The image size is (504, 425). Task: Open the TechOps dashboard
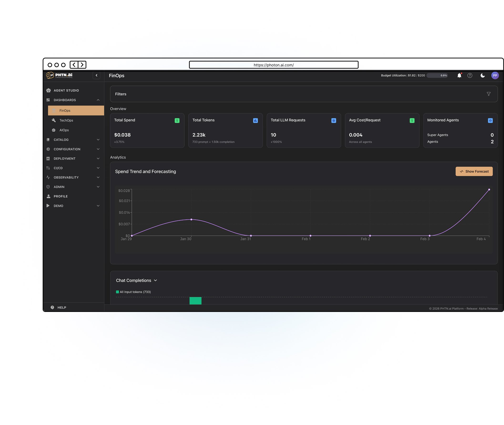[x=66, y=120]
